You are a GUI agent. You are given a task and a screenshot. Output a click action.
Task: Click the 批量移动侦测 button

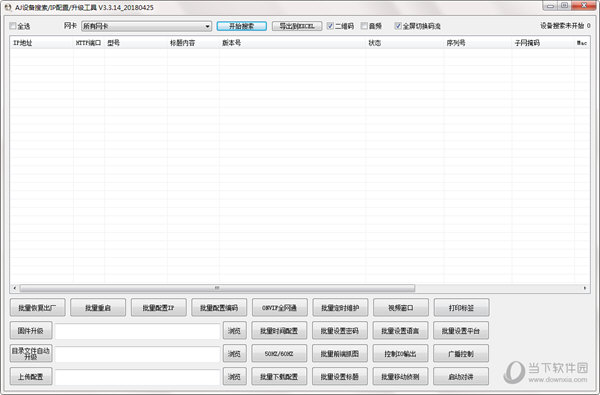pos(401,376)
